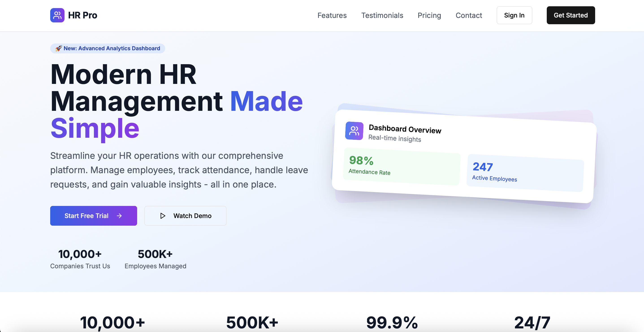Watch the product demo
The width and height of the screenshot is (644, 332).
(185, 216)
